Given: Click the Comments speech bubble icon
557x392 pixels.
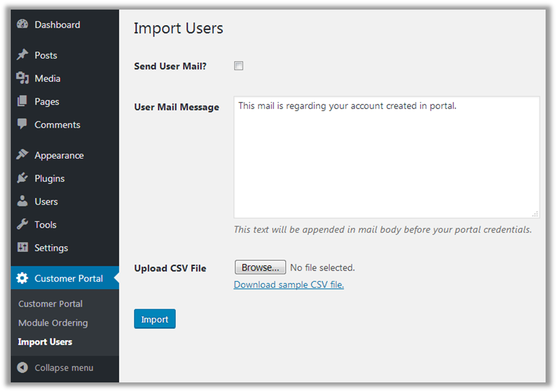Looking at the screenshot, I should [23, 125].
